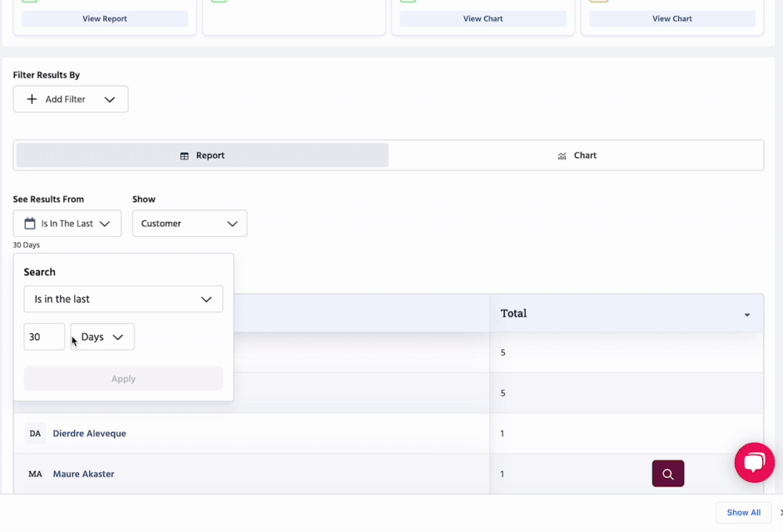Expand the "Is in the last" search dropdown
Viewport: 783px width, 532px height.
point(123,299)
